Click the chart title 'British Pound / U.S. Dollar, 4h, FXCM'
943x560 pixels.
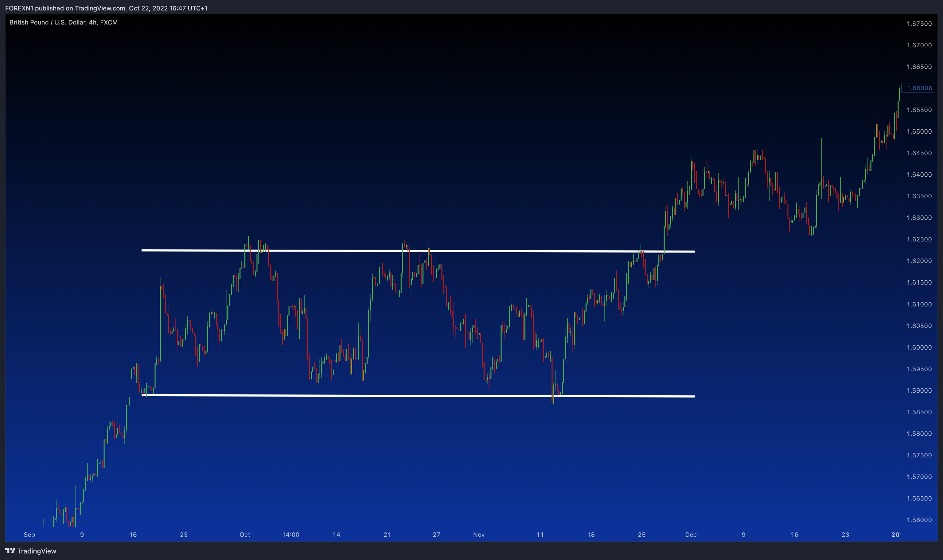63,22
